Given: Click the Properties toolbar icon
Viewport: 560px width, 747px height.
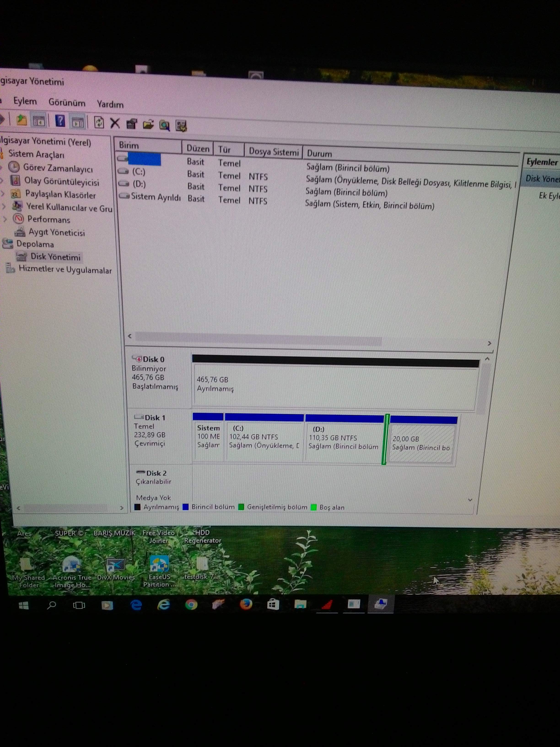Looking at the screenshot, I should coord(132,124).
